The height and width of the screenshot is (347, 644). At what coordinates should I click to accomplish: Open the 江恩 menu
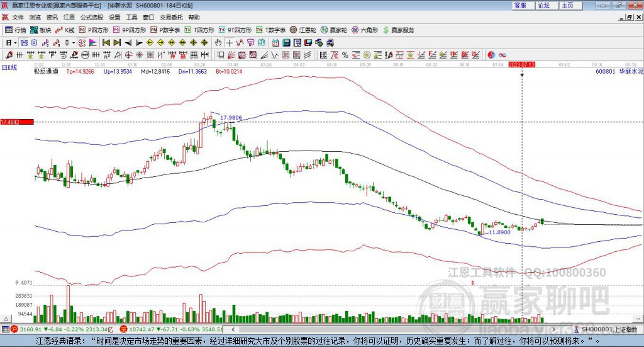(x=69, y=17)
